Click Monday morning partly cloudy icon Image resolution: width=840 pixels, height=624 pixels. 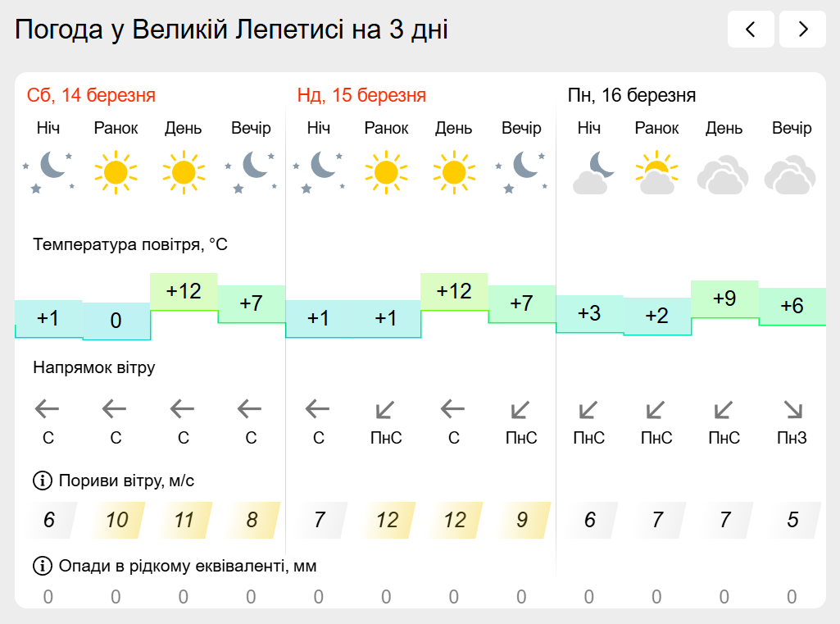pos(656,171)
